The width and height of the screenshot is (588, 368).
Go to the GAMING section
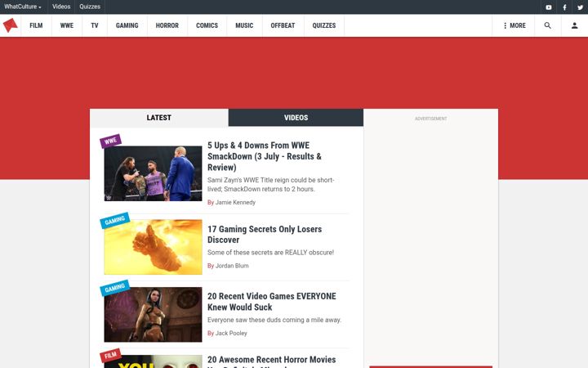coord(127,25)
